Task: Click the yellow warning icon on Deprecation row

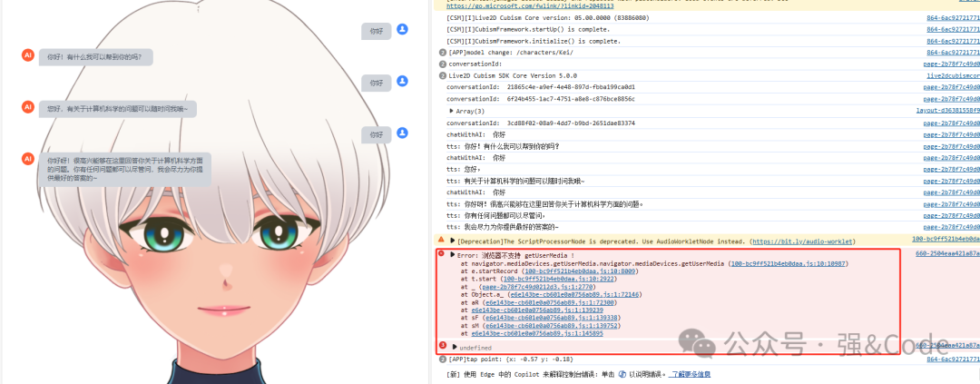Action: pyautogui.click(x=441, y=240)
